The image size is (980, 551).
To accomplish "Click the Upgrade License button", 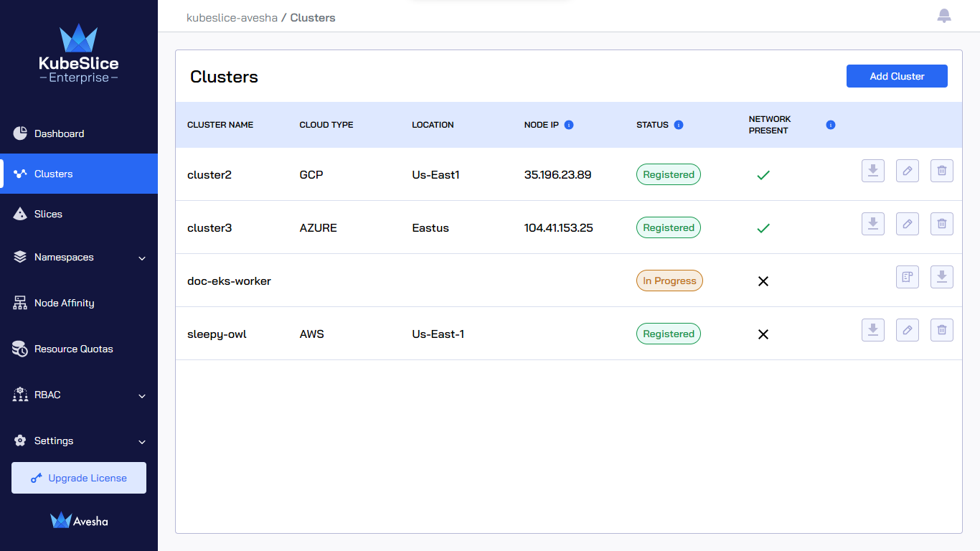I will (79, 478).
